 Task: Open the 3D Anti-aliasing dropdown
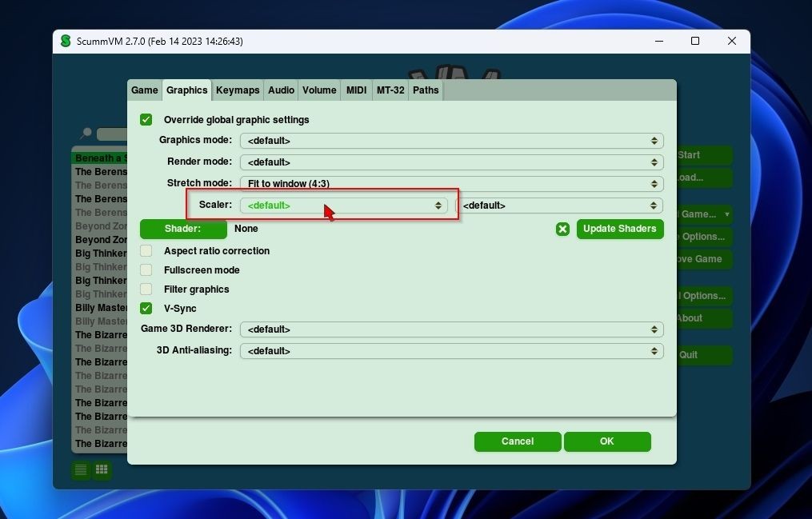451,351
